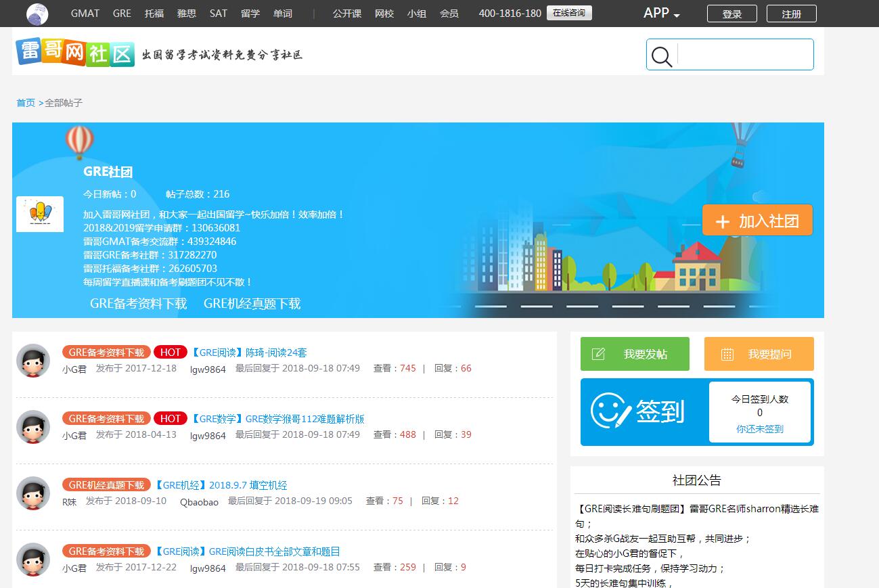
Task: Click the plus icon on 加入社团 button
Action: 722,220
